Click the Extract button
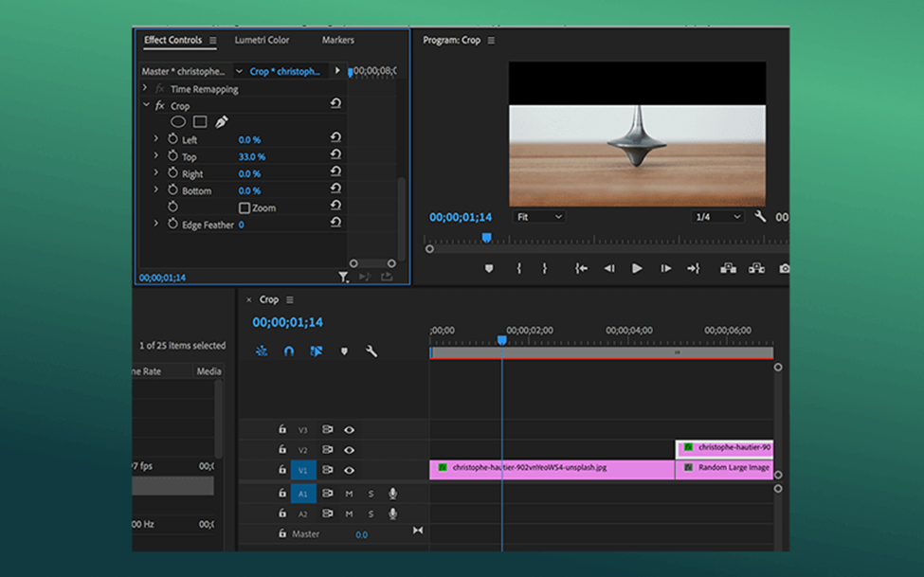This screenshot has width=924, height=577. (756, 268)
